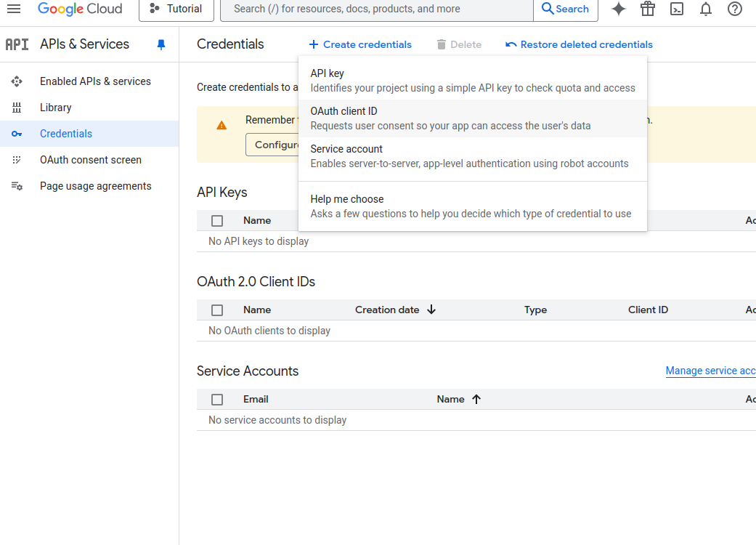Open the free trial gift icon
Viewport: 756px width, 545px height.
[648, 9]
